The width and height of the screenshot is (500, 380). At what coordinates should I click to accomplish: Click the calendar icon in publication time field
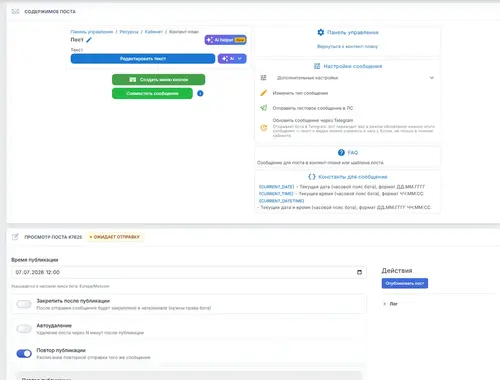point(359,272)
